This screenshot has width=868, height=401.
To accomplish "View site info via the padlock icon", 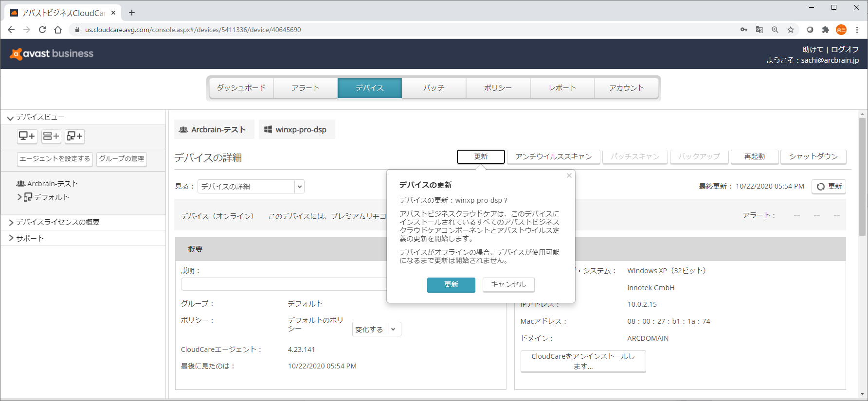I will pyautogui.click(x=77, y=30).
